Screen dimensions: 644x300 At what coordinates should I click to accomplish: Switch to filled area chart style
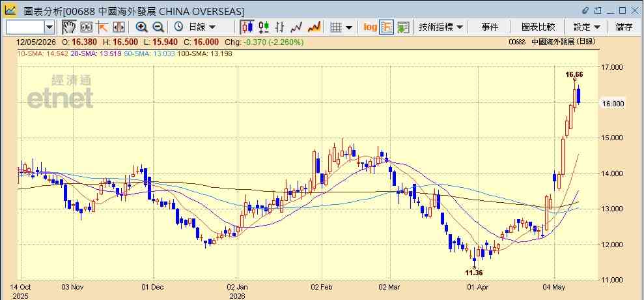coord(314,27)
